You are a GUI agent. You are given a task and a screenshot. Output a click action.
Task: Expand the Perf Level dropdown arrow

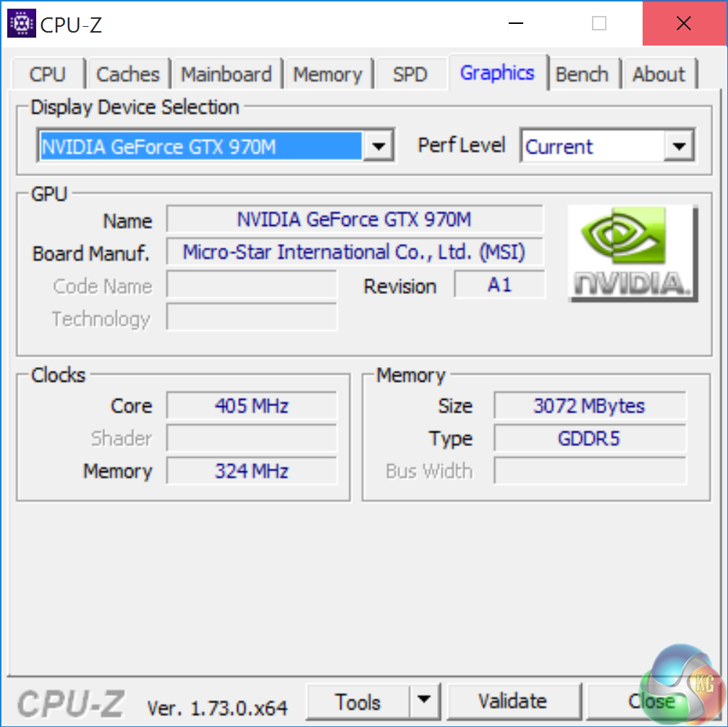(679, 146)
